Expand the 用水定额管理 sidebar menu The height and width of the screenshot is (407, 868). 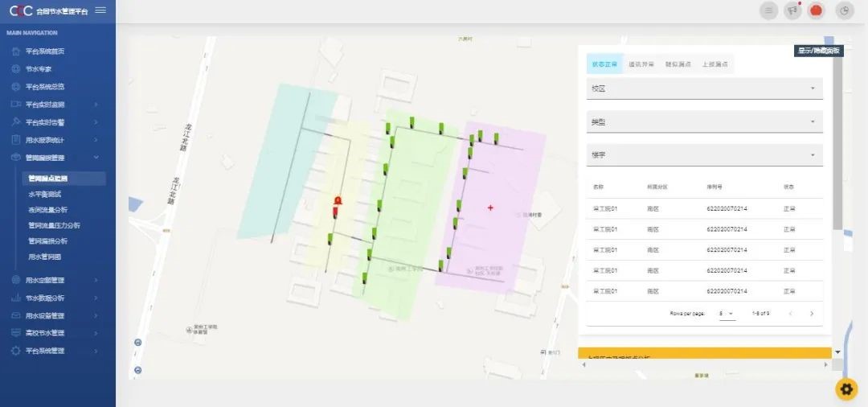[x=56, y=280]
